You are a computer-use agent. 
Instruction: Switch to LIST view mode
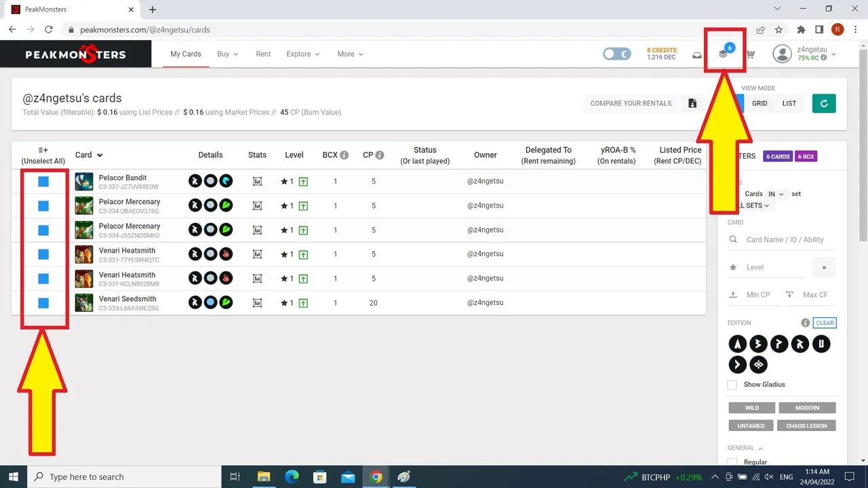789,103
